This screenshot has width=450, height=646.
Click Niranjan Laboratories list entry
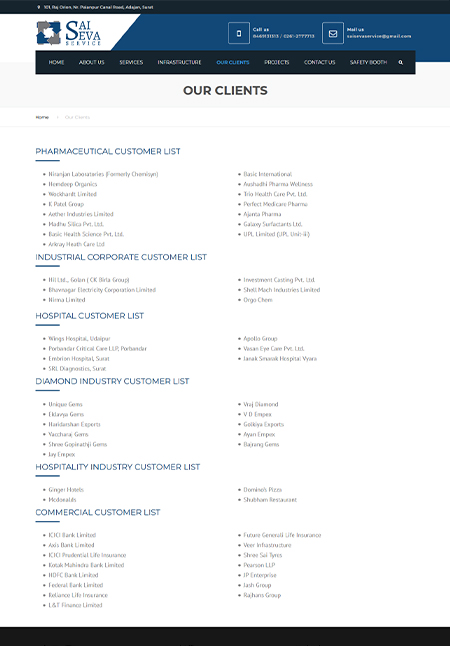(x=103, y=174)
